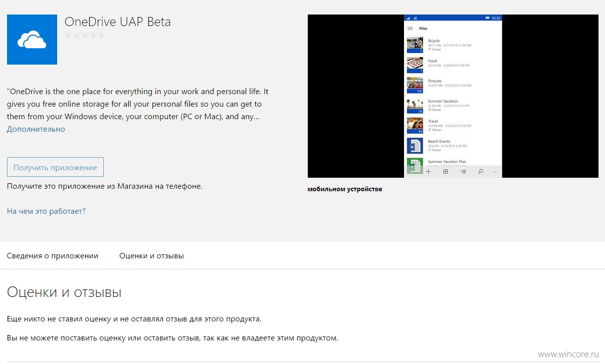This screenshot has width=605, height=364.
Task: Click the empty star rating row
Action: click(x=85, y=36)
